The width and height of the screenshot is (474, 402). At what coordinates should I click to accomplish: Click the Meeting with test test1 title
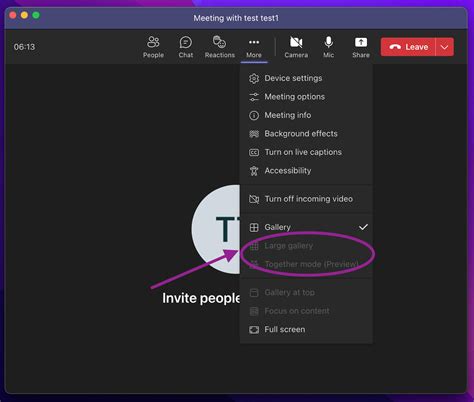[x=236, y=18]
